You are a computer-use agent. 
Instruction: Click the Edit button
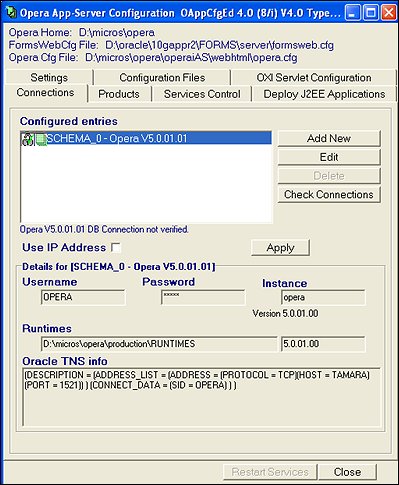click(329, 157)
